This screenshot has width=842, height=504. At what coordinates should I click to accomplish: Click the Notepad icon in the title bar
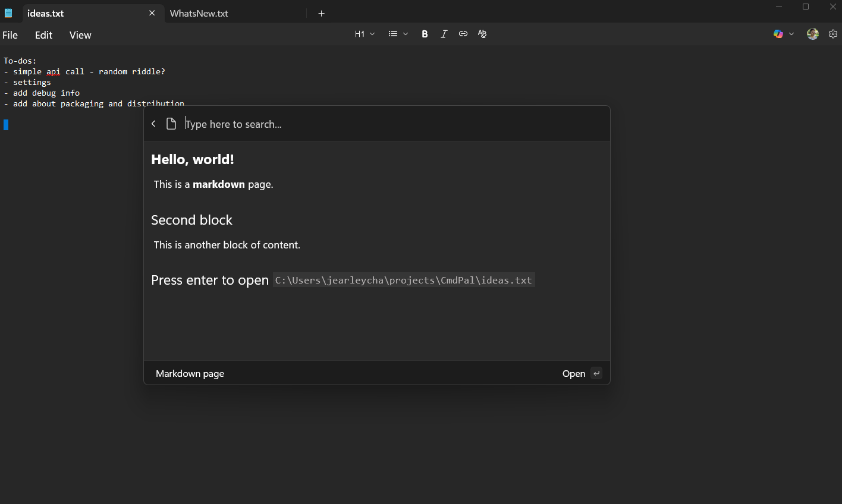(9, 12)
